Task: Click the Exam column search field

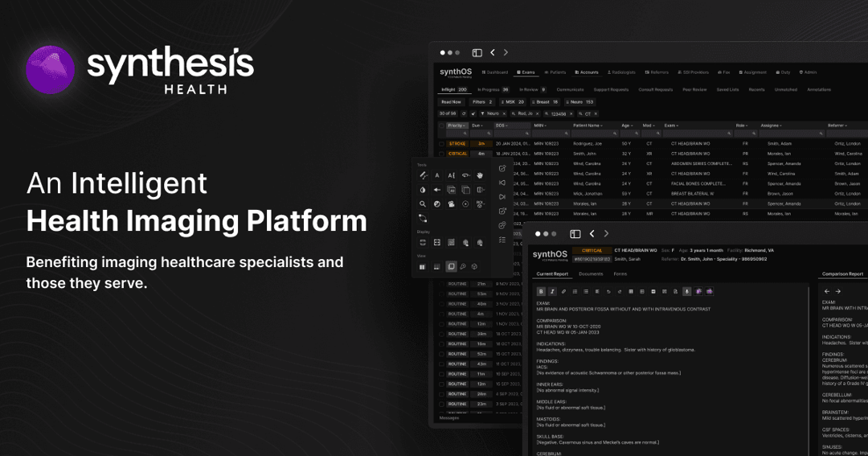Action: point(698,134)
